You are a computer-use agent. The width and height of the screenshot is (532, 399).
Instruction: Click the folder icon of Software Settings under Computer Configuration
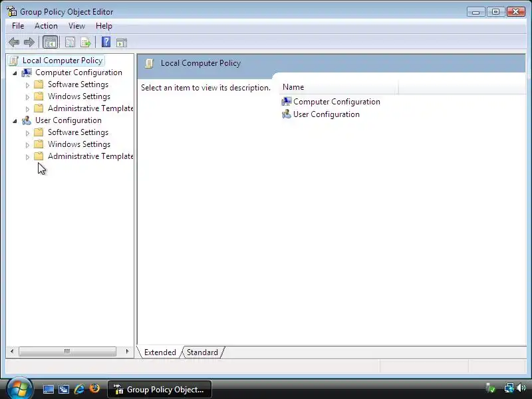39,84
